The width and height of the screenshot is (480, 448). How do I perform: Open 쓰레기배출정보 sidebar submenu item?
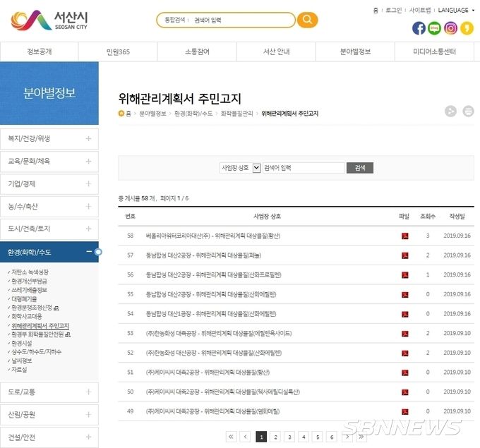coord(29,290)
